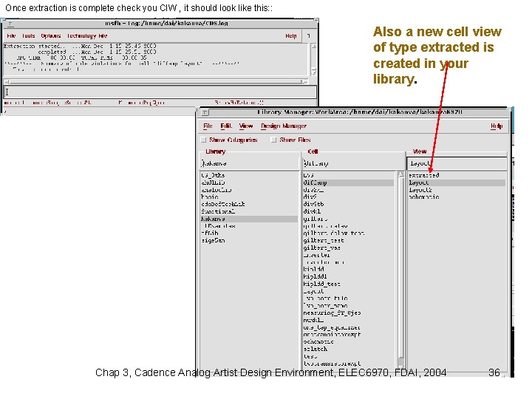This screenshot has width=532, height=399.
Task: Select the analogLib library
Action: (x=216, y=190)
